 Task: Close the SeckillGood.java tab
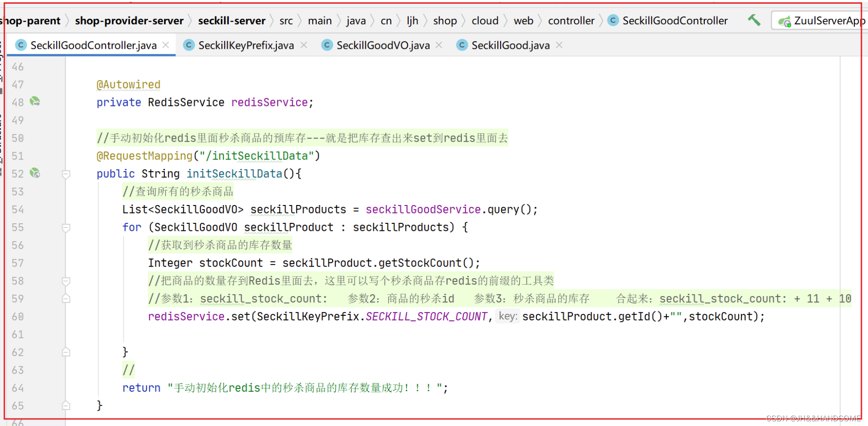tap(559, 45)
